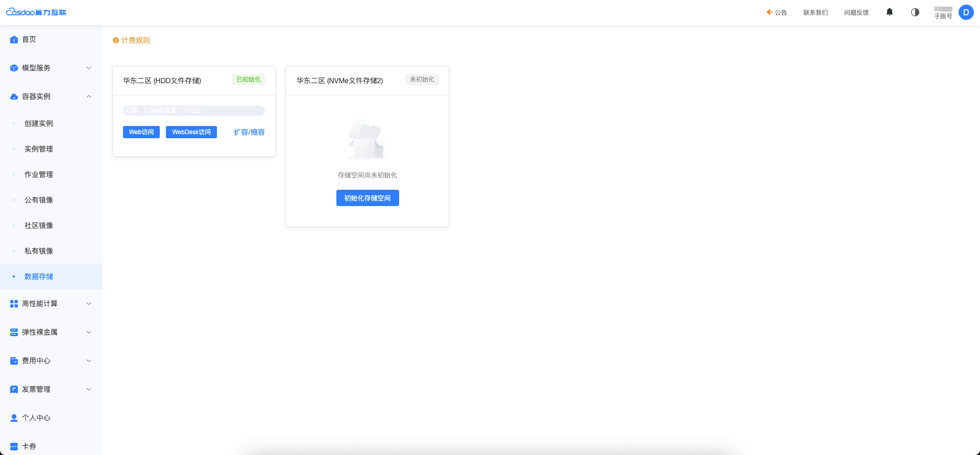Click the 费用中心 wallet icon
Image resolution: width=980 pixels, height=455 pixels.
[14, 361]
